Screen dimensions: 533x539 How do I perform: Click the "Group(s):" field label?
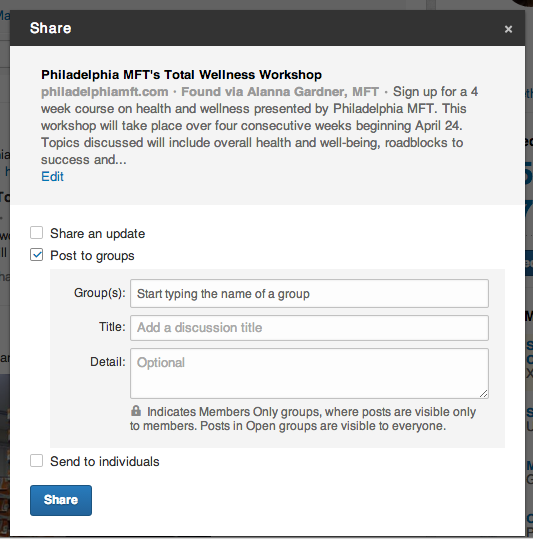point(100,293)
